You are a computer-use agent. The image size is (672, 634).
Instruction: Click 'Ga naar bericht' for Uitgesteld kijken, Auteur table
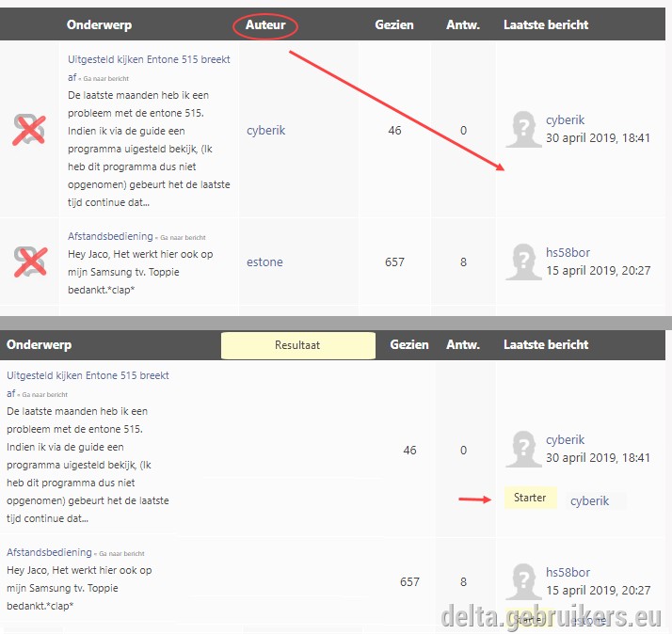pyautogui.click(x=105, y=78)
